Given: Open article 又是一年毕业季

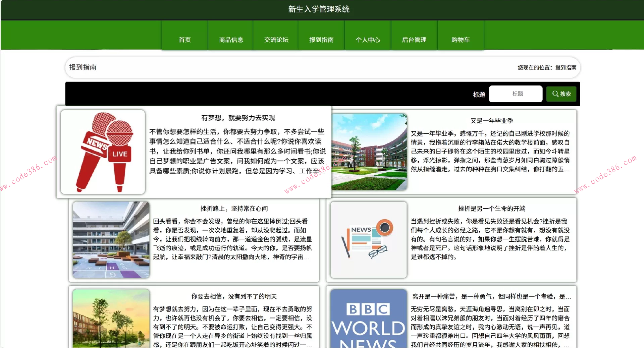Looking at the screenshot, I should coord(491,121).
